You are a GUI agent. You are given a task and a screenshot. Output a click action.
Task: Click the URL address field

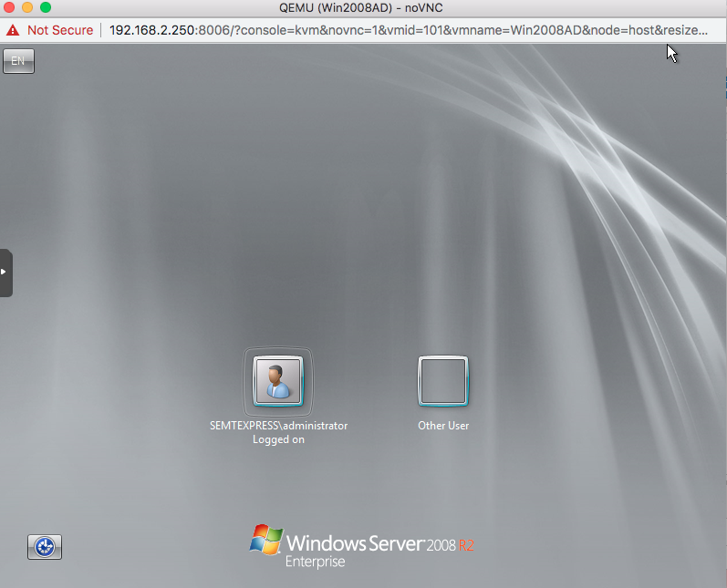click(x=409, y=30)
